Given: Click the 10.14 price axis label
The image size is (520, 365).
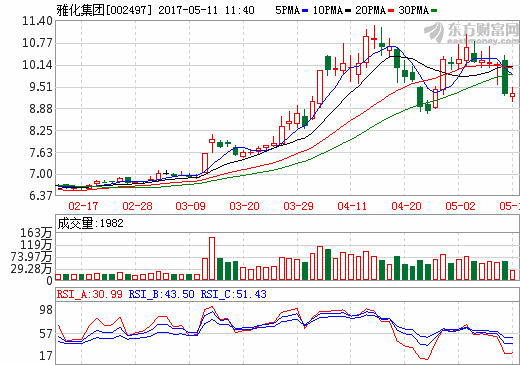Looking at the screenshot, I should [x=37, y=65].
